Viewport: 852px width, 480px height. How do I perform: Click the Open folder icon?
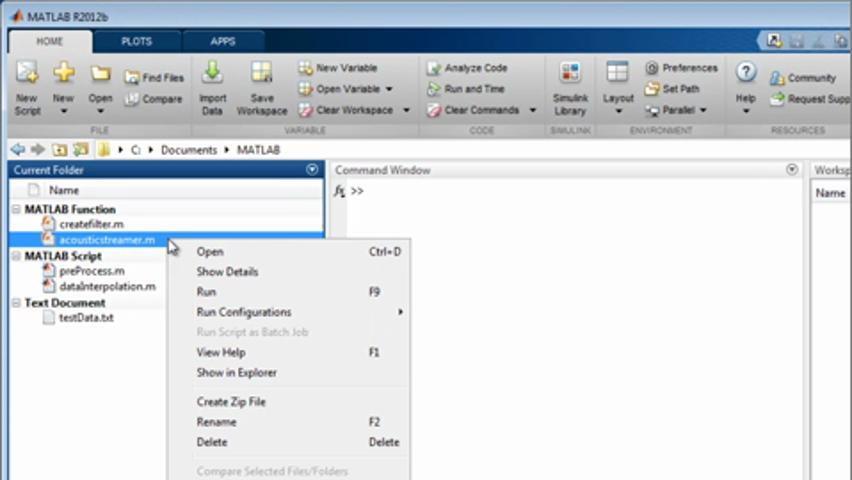[101, 73]
